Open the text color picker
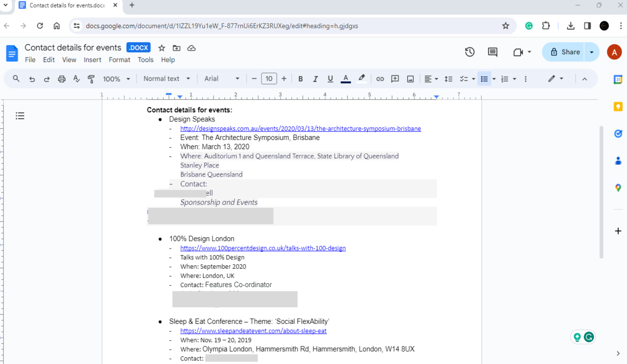Viewport: 627px width, 364px height. [x=345, y=79]
